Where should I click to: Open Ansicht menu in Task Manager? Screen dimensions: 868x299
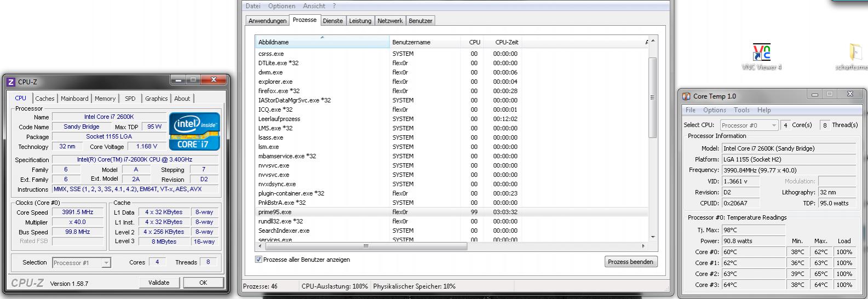coord(314,6)
